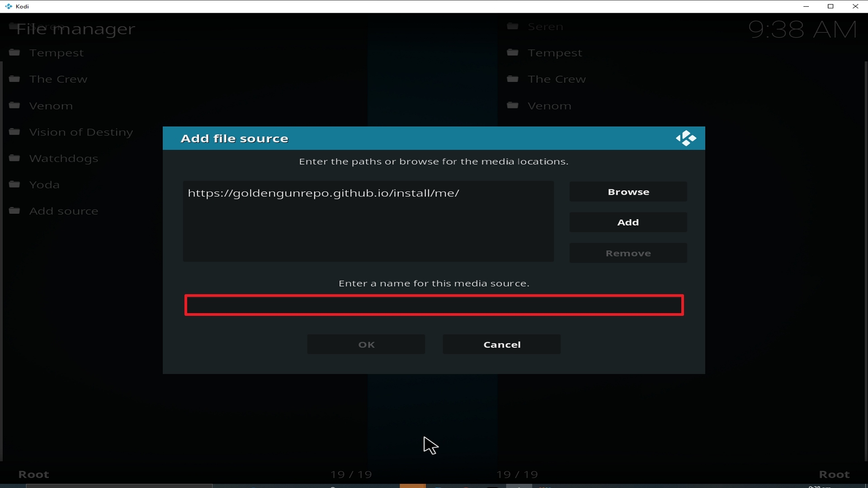Maximize the Kodi window
The image size is (868, 488).
830,6
